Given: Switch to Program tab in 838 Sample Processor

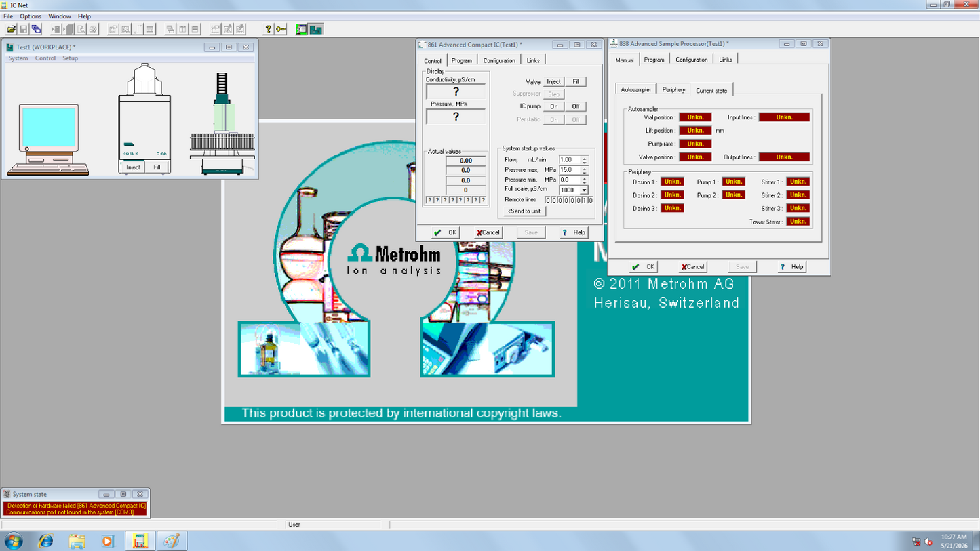Looking at the screenshot, I should 654,60.
